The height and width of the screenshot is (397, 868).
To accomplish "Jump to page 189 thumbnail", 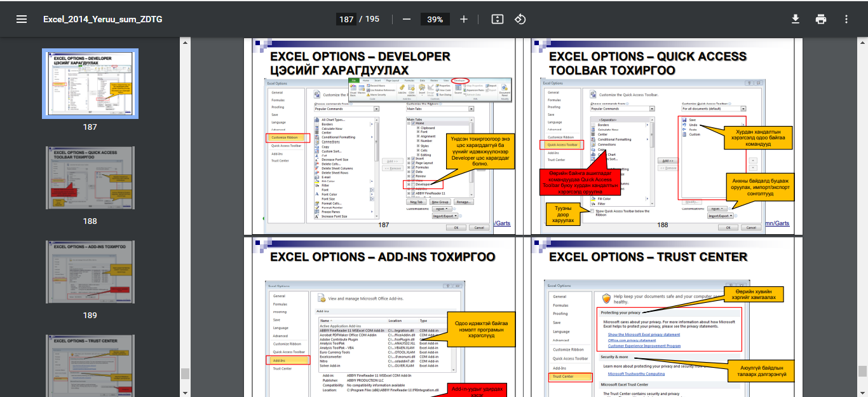I will tap(90, 272).
